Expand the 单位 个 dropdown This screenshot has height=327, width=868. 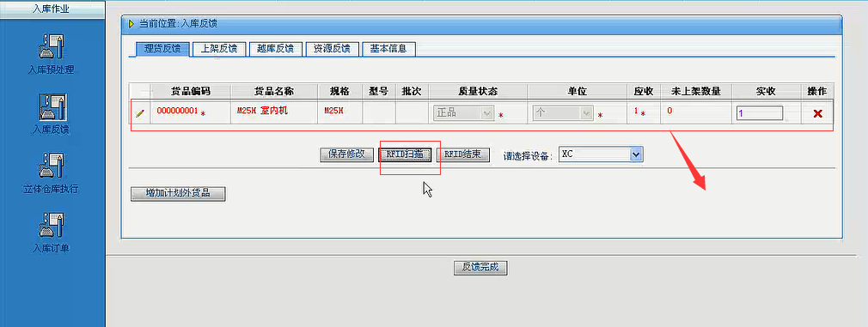[x=562, y=113]
